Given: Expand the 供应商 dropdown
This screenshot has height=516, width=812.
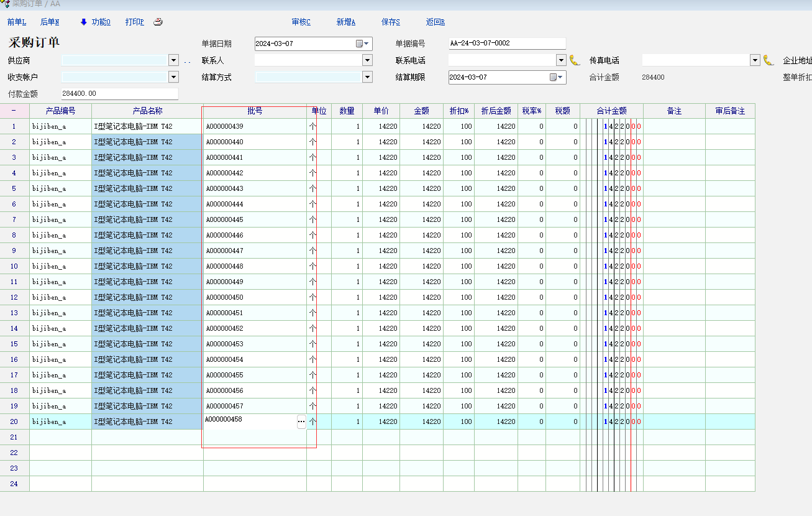Looking at the screenshot, I should point(173,60).
